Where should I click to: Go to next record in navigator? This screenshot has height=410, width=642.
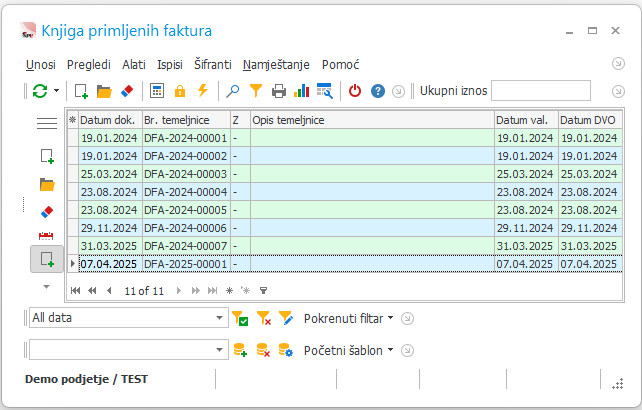pyautogui.click(x=179, y=290)
